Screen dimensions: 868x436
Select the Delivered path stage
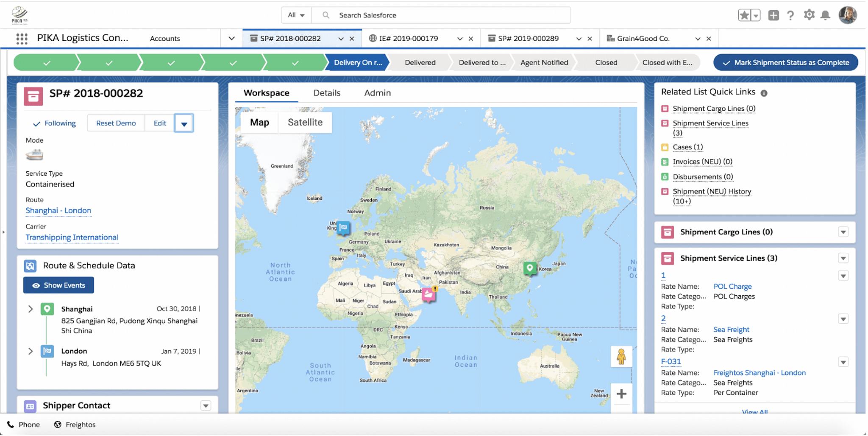click(x=420, y=62)
